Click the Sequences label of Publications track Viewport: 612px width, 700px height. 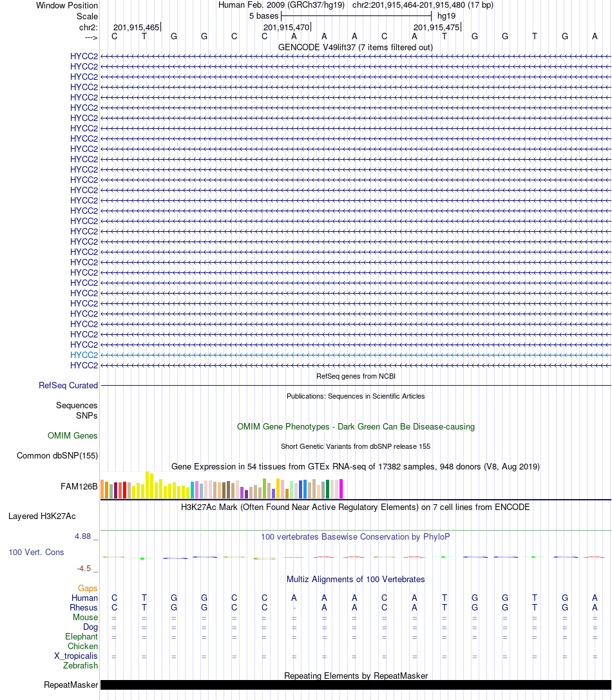click(x=77, y=405)
